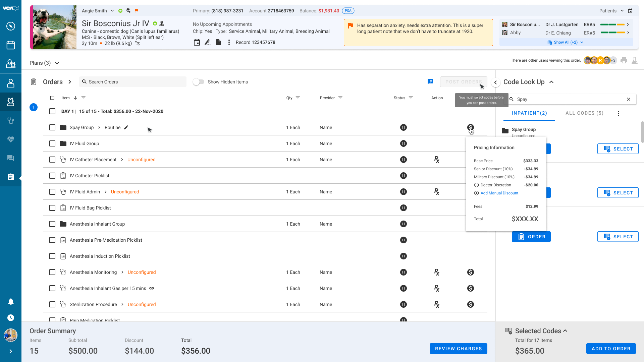The image size is (644, 362).
Task: Check the Spay Group row checkbox
Action: [x=52, y=127]
